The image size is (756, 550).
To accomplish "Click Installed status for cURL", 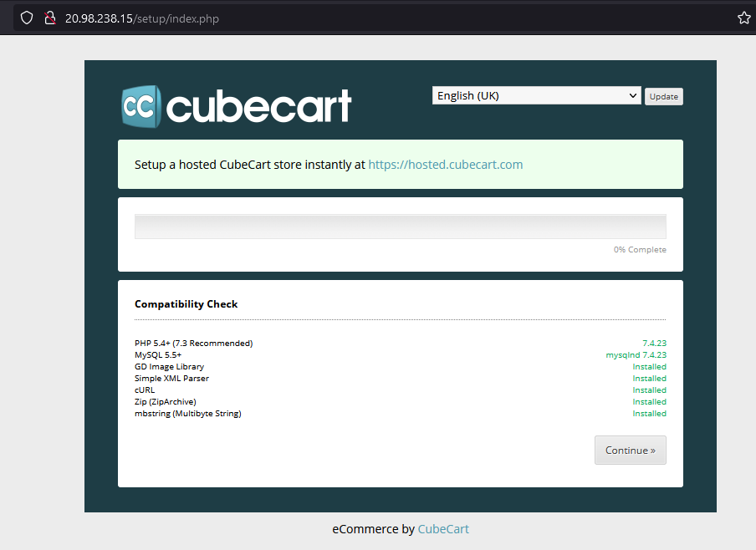I will [x=649, y=390].
